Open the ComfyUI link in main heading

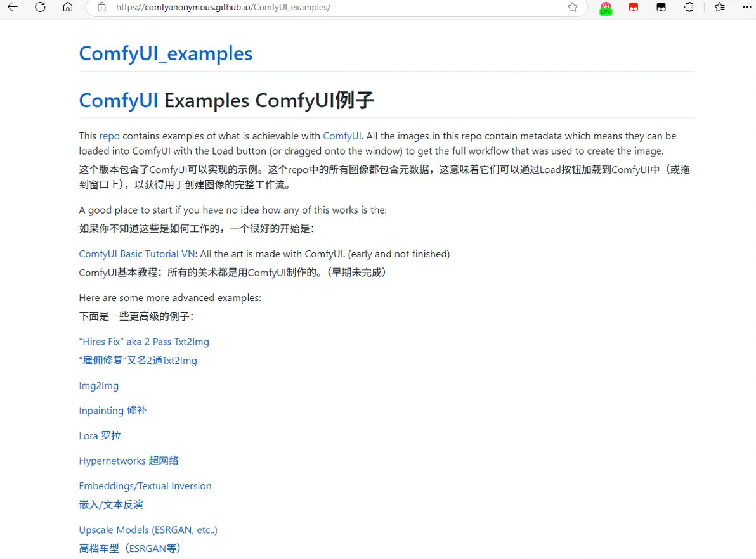[119, 100]
